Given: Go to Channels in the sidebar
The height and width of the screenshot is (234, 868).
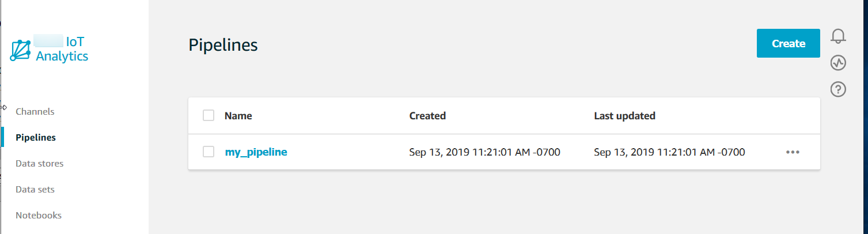Looking at the screenshot, I should [x=35, y=111].
